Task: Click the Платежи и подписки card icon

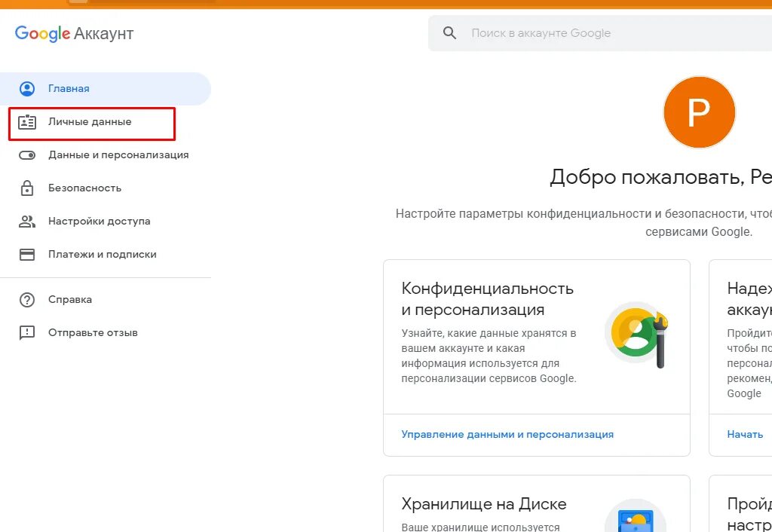Action: tap(27, 255)
